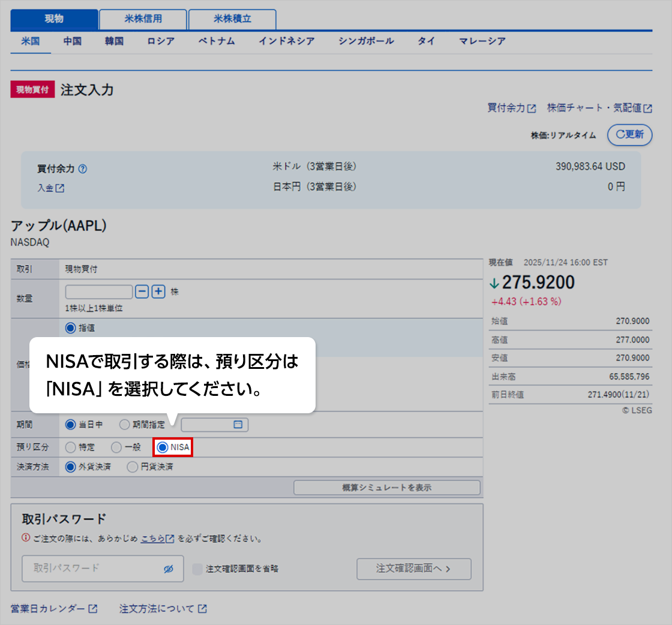Click 概算シミュレートを表示 button

(386, 488)
